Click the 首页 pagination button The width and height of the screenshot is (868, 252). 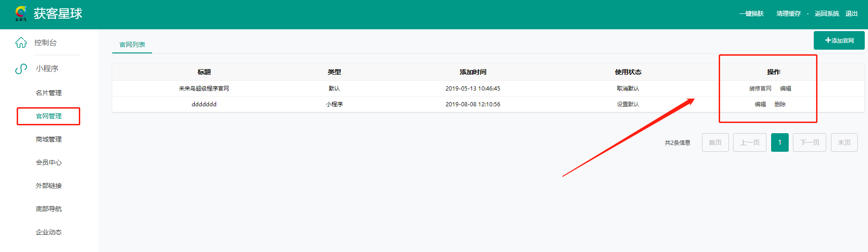click(x=715, y=142)
